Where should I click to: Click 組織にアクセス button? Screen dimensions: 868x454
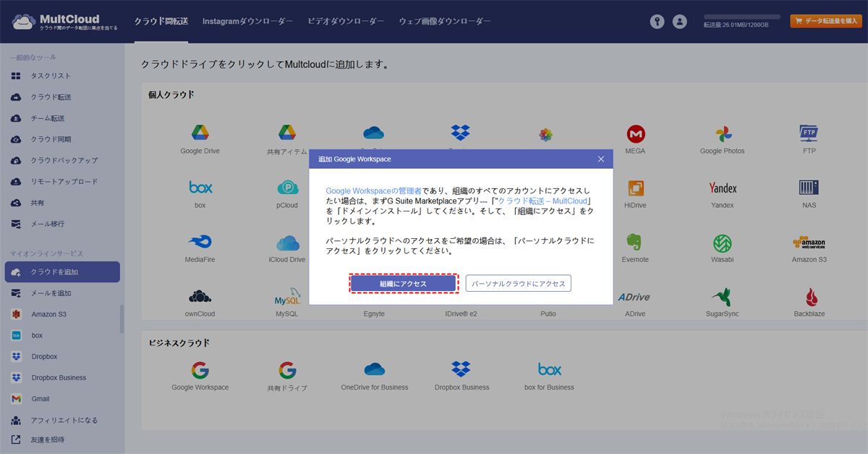click(x=404, y=284)
